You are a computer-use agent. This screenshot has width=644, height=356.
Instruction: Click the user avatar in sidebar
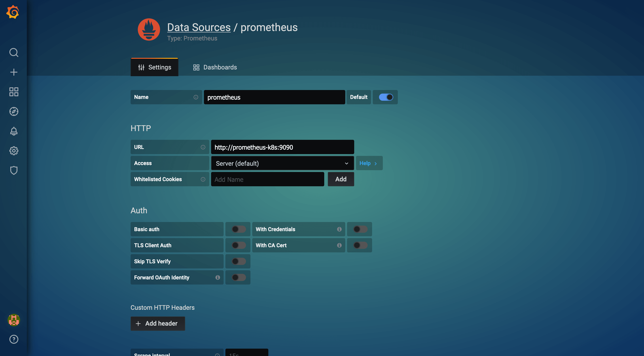[x=14, y=320]
